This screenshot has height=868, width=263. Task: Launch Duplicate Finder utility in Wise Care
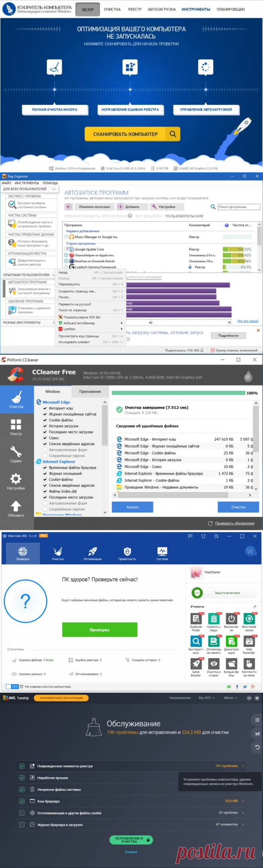[x=196, y=621]
